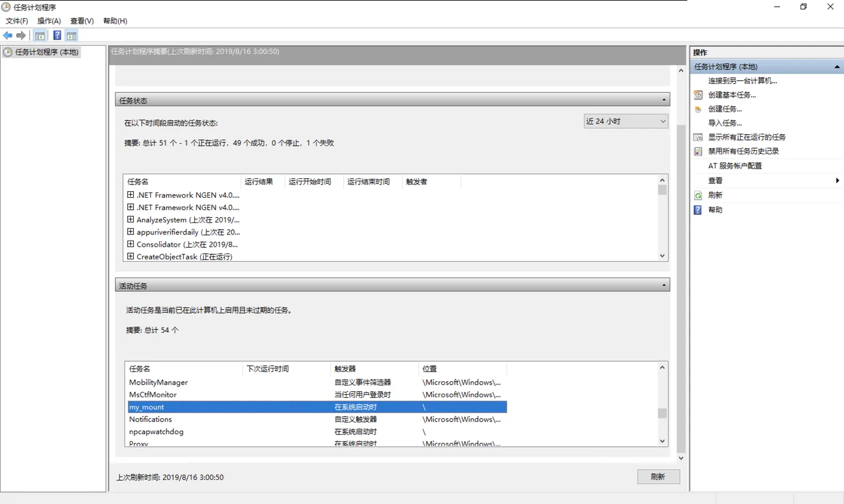Sort task status list by 运行开始时间 column
Viewport: 844px width, 504px height.
click(x=313, y=181)
